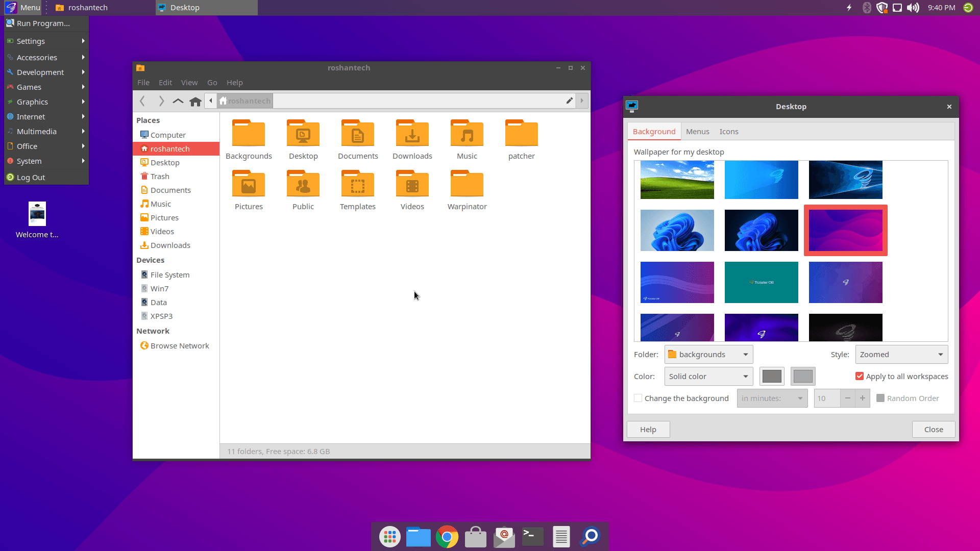Expand the Internet submenu
The image size is (980, 551).
pos(46,116)
